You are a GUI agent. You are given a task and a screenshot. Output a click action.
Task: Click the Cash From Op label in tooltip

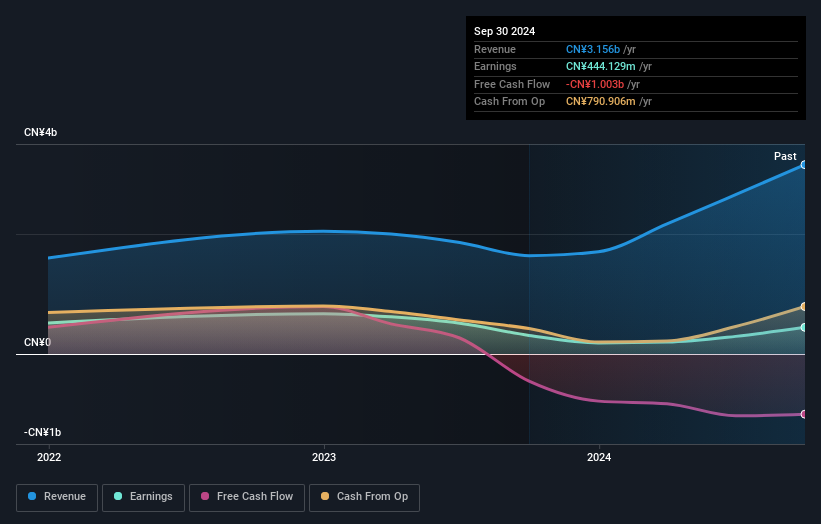[509, 102]
